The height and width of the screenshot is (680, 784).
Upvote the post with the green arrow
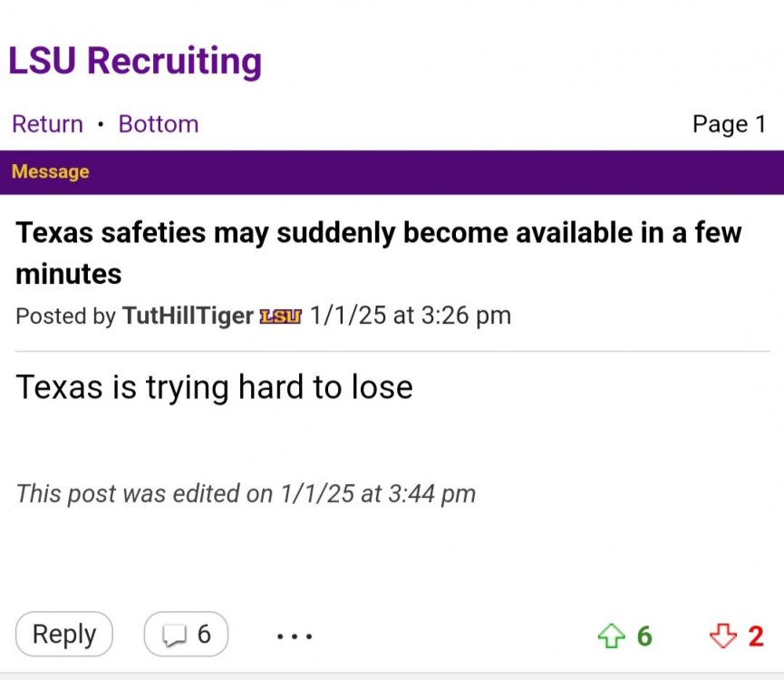[614, 635]
